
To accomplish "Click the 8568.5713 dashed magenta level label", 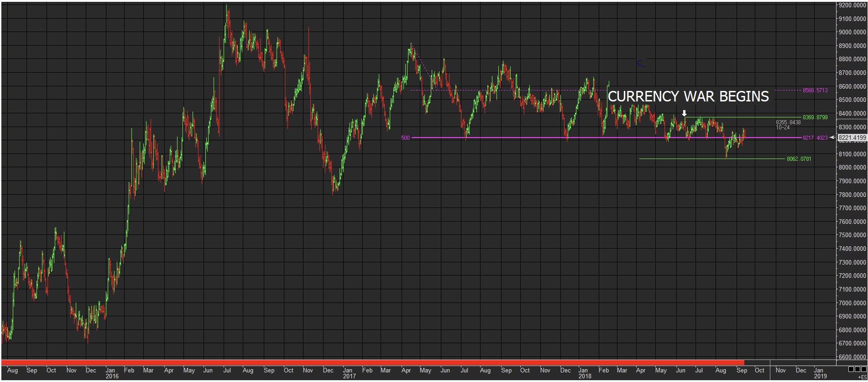I will pos(815,90).
